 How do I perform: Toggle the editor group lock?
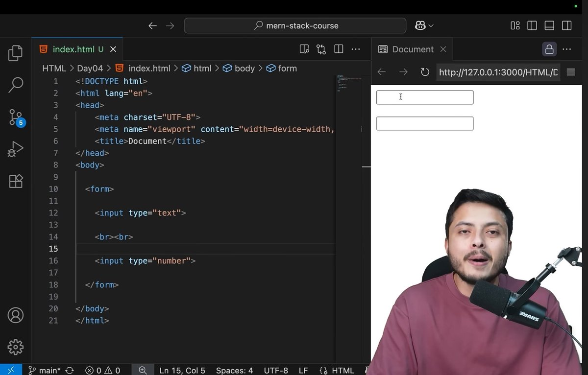click(x=549, y=49)
